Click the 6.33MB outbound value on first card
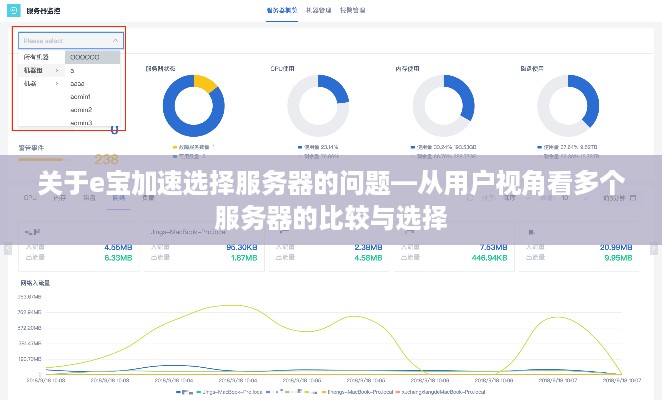 click(118, 258)
